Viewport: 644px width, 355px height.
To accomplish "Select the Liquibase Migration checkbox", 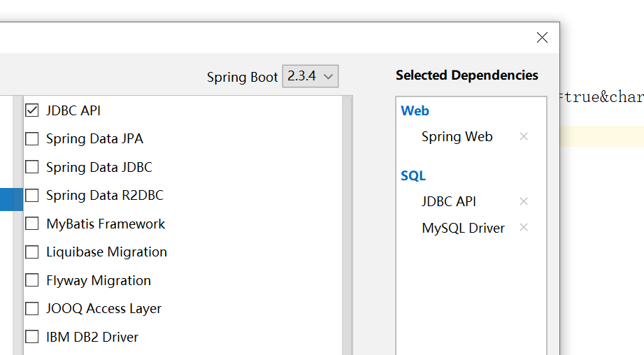I will coord(31,252).
